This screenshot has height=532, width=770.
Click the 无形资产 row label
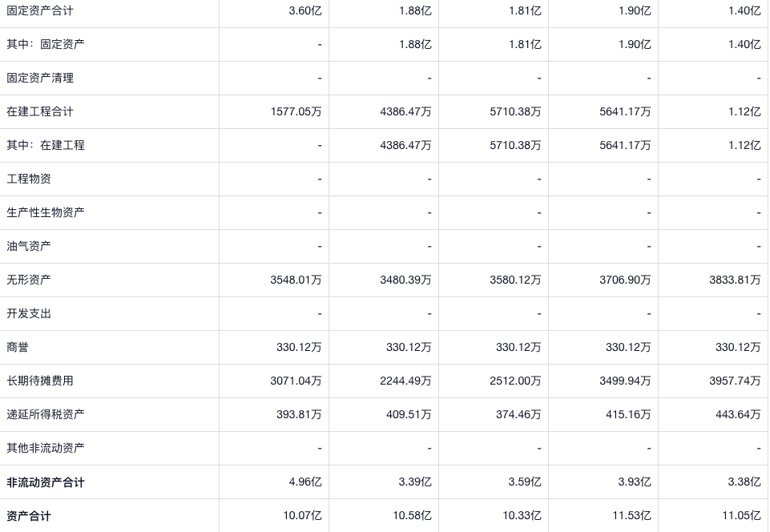coord(29,280)
